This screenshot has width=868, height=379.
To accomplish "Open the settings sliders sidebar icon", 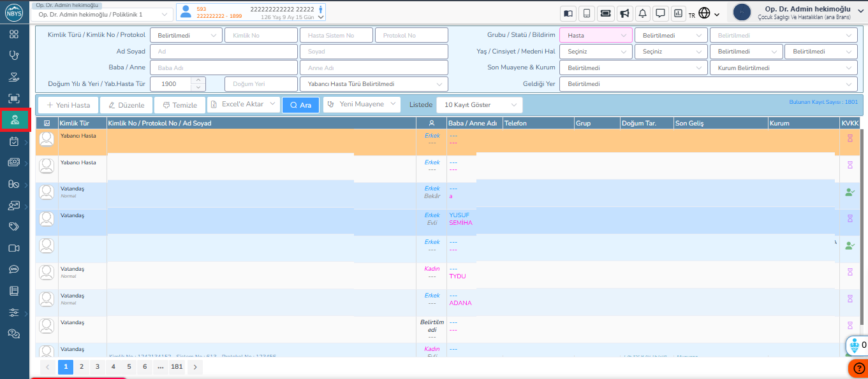I will 14,313.
